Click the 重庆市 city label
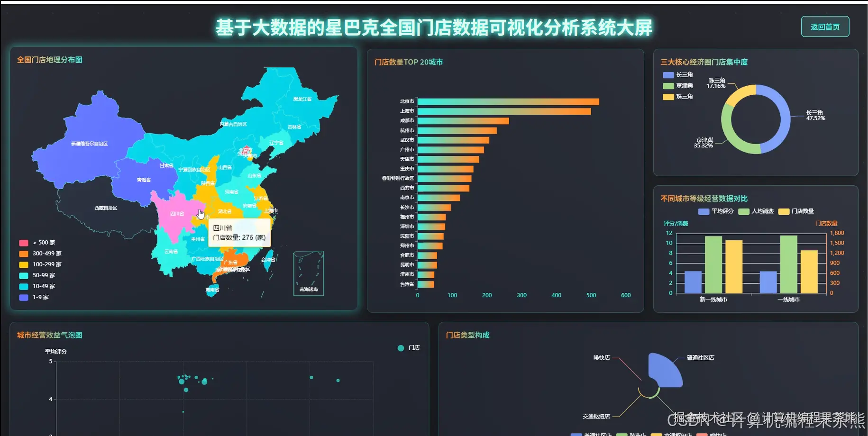868x436 pixels. pyautogui.click(x=407, y=169)
